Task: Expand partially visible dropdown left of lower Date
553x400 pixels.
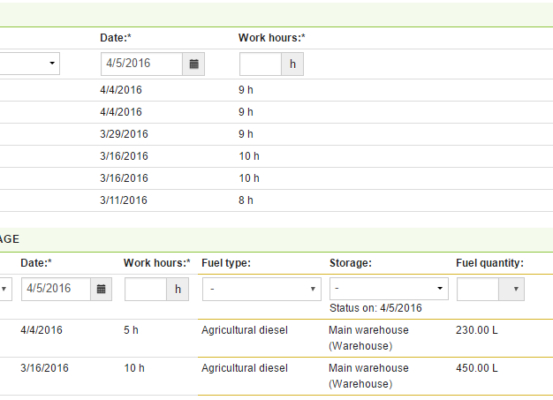Action: tap(6, 289)
